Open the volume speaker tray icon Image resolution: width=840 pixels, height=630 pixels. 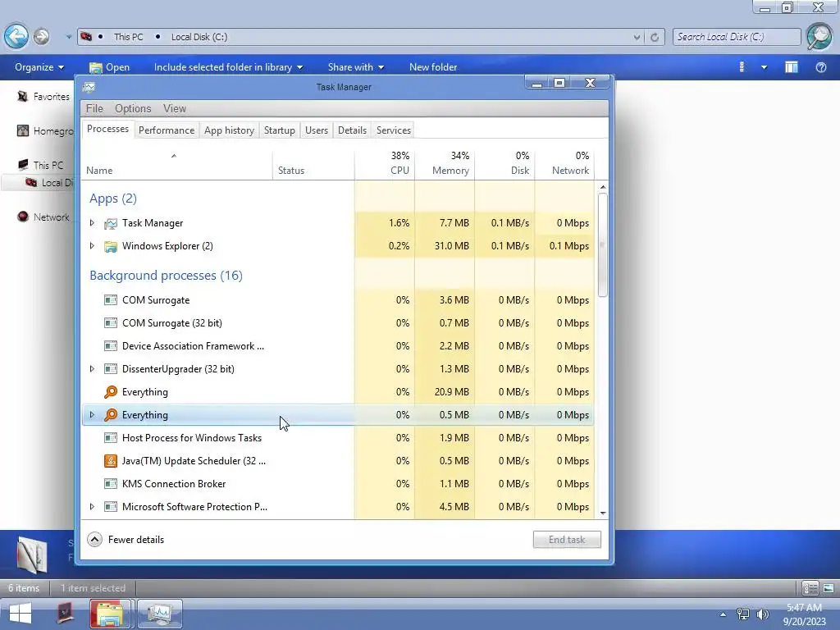pos(762,614)
